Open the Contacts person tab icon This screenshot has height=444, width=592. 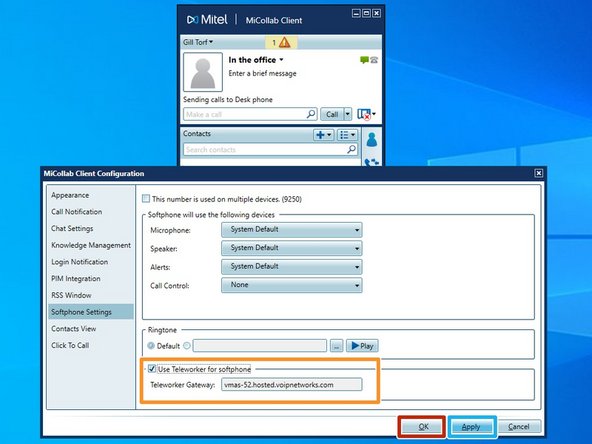click(x=372, y=139)
